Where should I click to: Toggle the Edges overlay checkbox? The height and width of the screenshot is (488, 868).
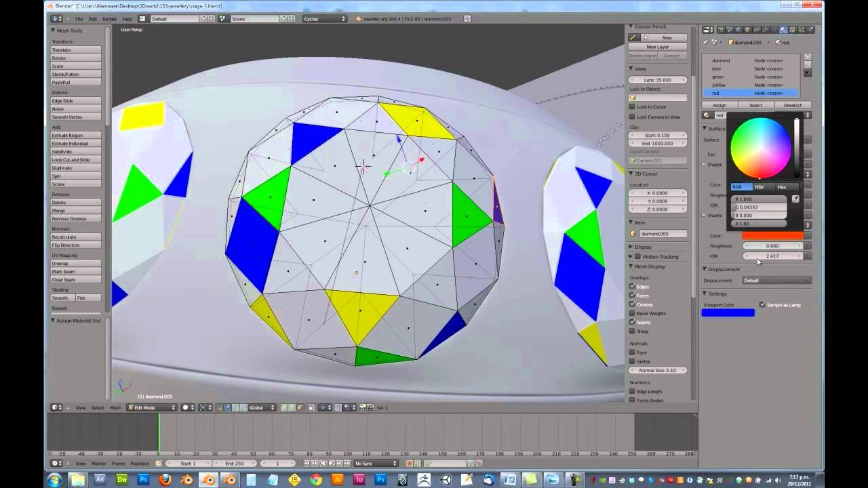(x=632, y=287)
